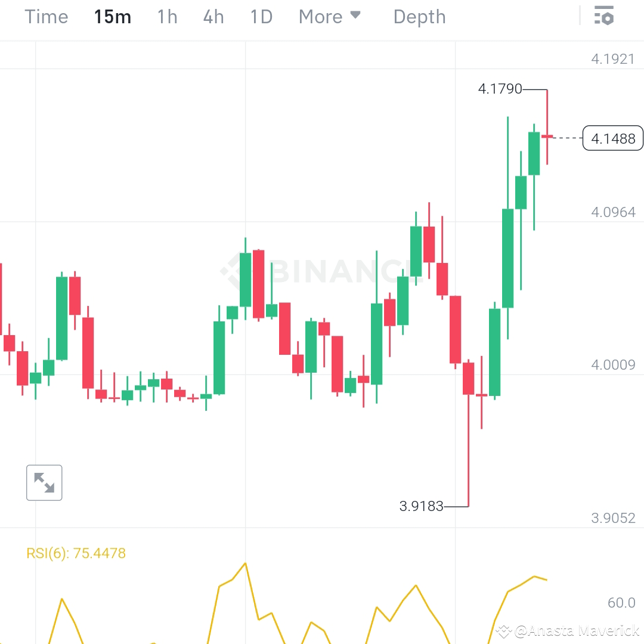
Task: Click the current price tag 4.1488
Action: pos(612,138)
